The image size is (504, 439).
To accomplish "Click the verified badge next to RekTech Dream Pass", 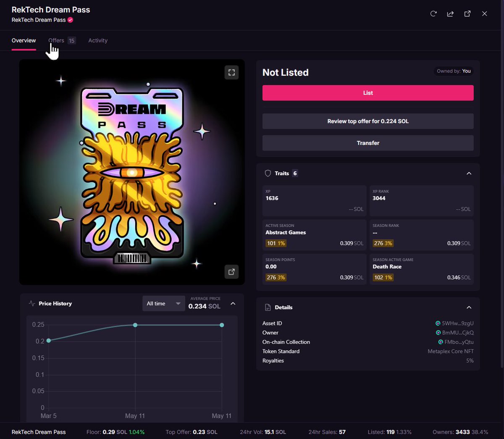I will pyautogui.click(x=70, y=20).
